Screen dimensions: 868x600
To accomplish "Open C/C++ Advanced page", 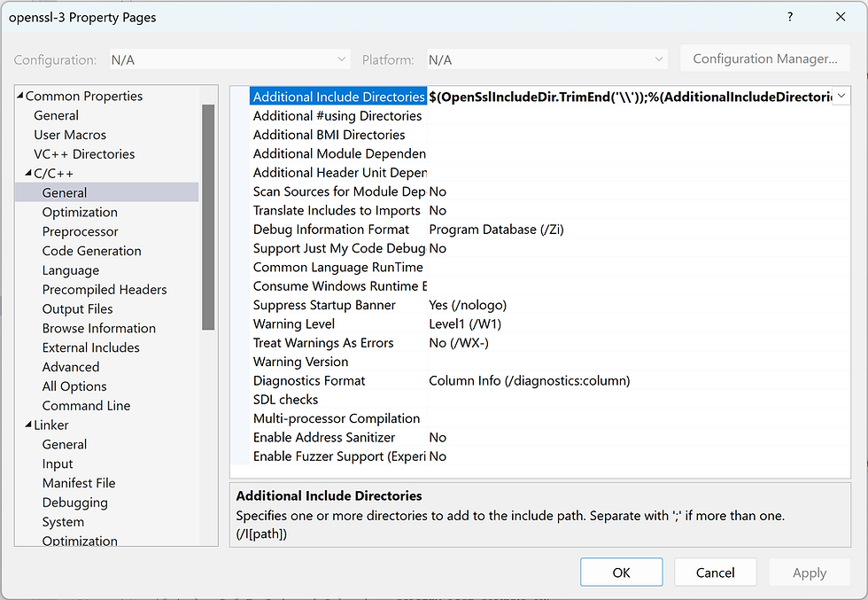I will click(71, 367).
